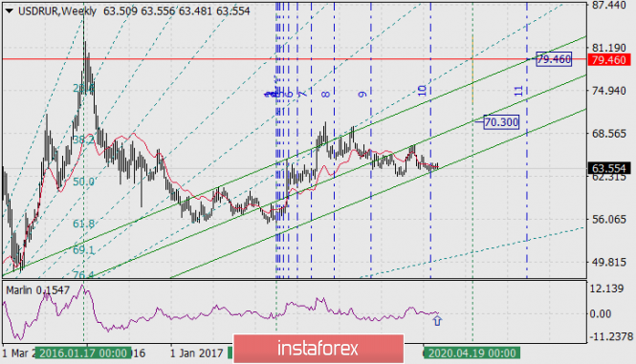
Task: Select Fibonacci level 61.8 label
Action: click(x=83, y=224)
